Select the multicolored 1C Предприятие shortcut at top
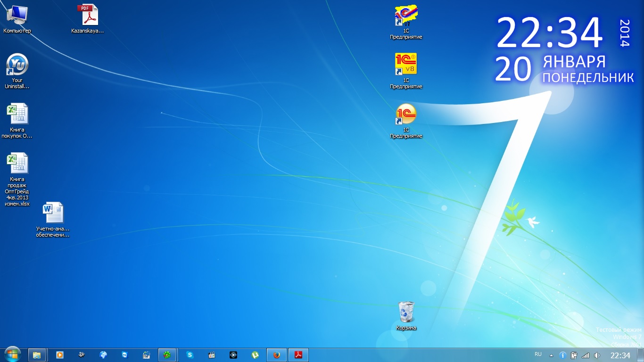This screenshot has width=644, height=362. click(406, 22)
